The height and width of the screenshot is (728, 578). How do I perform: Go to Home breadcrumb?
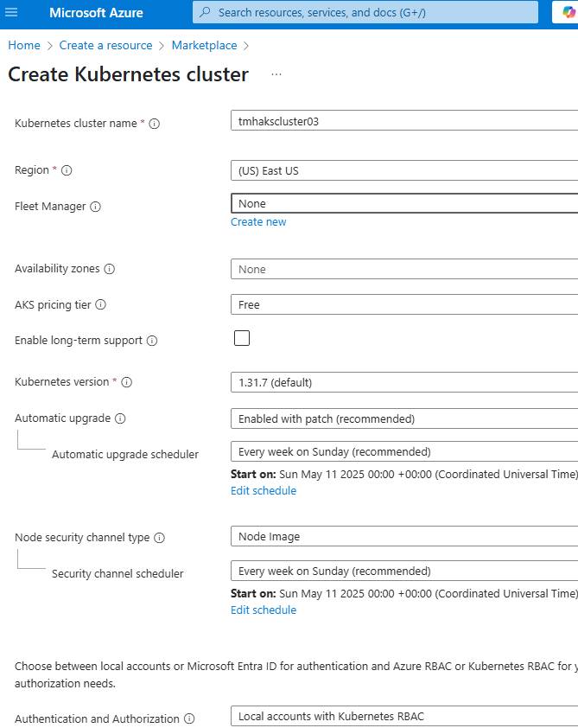[x=24, y=45]
